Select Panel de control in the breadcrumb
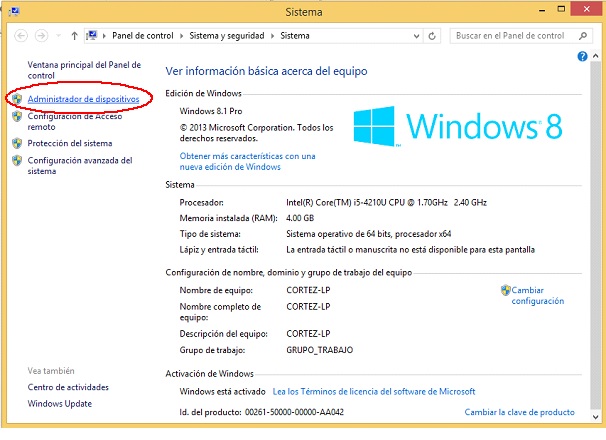Screen dimensions: 606x440 (143, 36)
